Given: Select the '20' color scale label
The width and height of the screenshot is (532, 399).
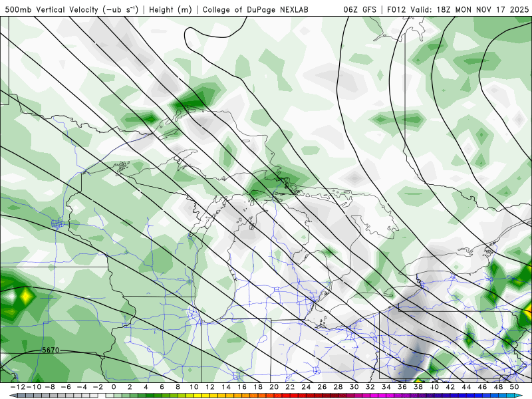Looking at the screenshot, I should (x=274, y=387).
